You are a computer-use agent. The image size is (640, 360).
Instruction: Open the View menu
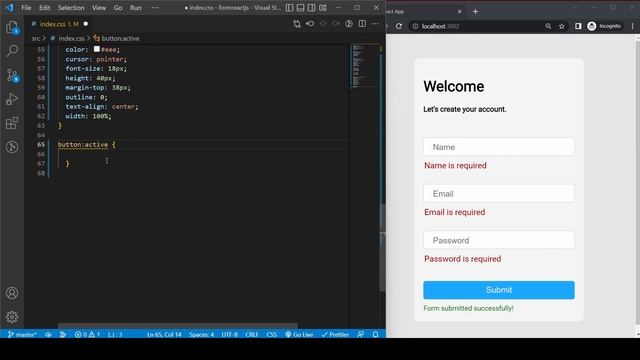(x=99, y=8)
